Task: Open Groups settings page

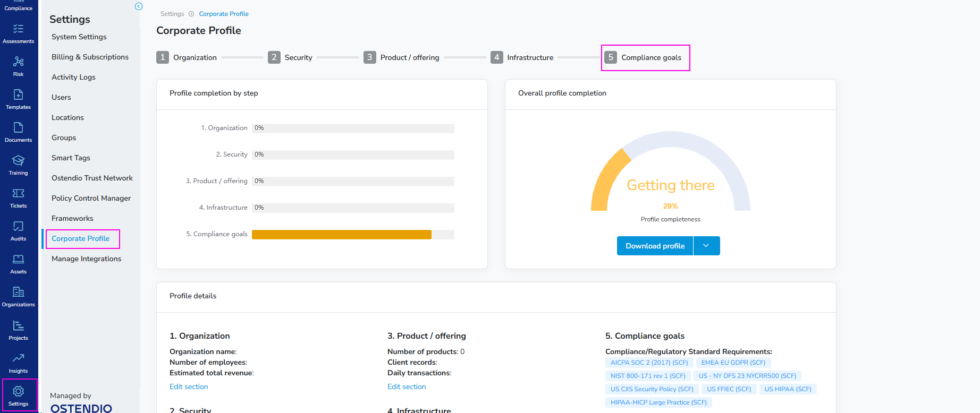Action: pyautogui.click(x=64, y=137)
